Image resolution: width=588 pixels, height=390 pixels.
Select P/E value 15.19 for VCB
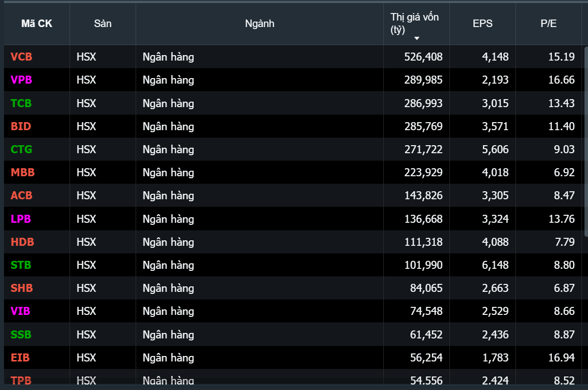[x=561, y=57]
